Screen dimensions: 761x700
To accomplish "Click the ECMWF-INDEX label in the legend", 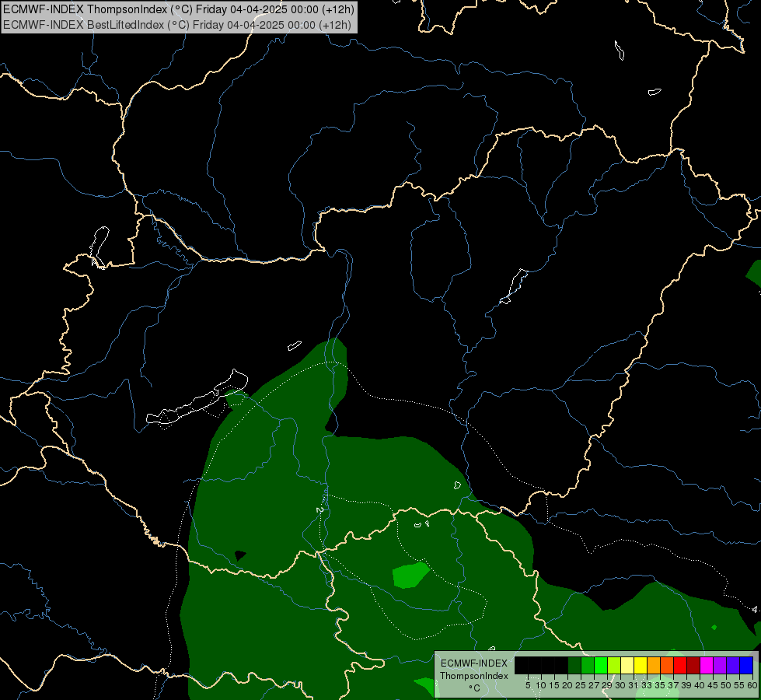I will tap(474, 663).
